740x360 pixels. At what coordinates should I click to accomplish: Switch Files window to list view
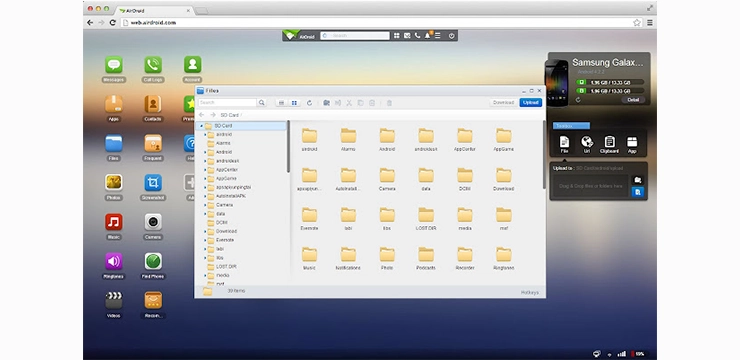tap(281, 103)
